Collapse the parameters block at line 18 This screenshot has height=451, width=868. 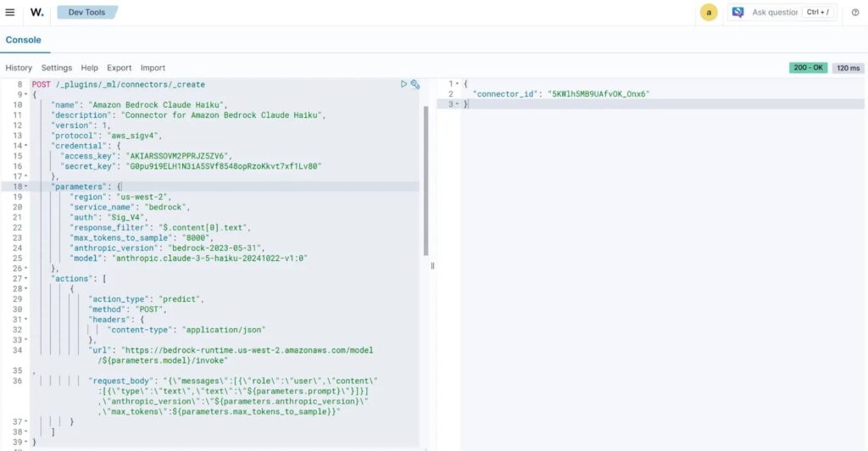(x=26, y=186)
